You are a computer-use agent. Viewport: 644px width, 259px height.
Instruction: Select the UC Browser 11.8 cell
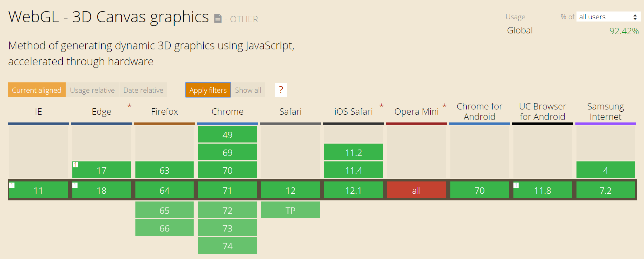coord(543,190)
